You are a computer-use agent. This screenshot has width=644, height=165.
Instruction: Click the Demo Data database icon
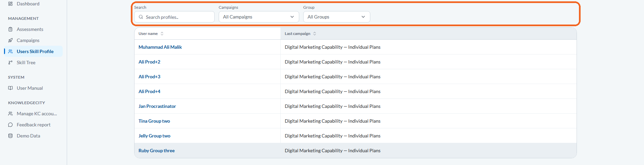click(10, 136)
